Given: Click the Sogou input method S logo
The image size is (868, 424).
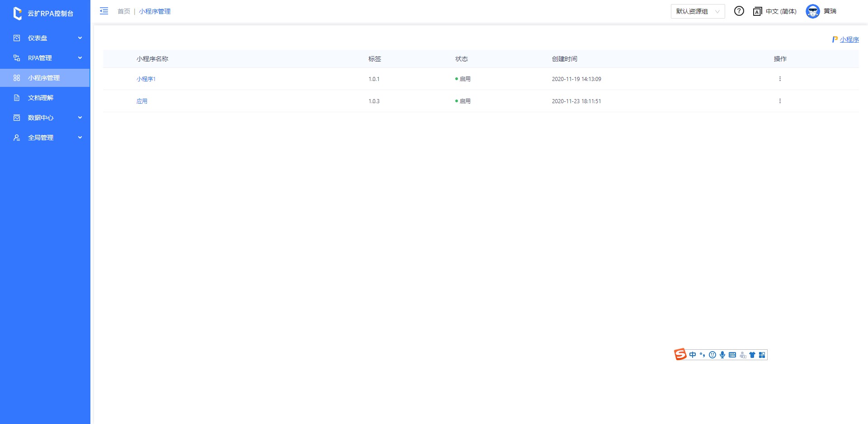Looking at the screenshot, I should pyautogui.click(x=680, y=354).
